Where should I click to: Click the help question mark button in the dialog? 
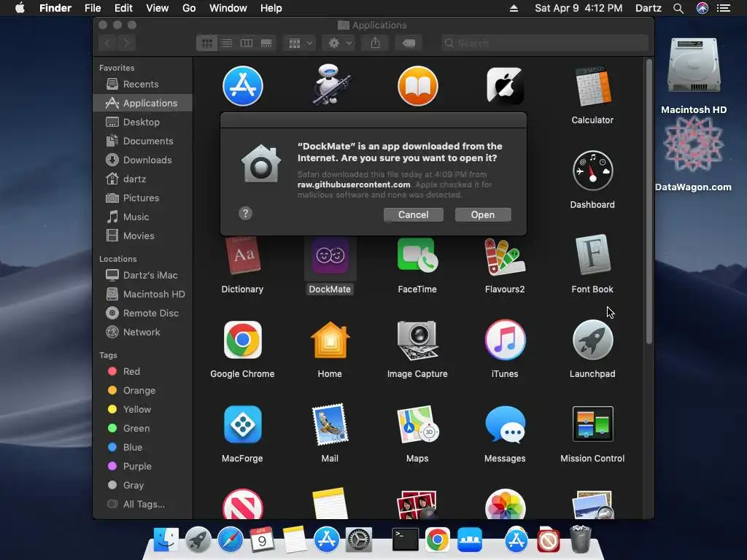pos(245,214)
